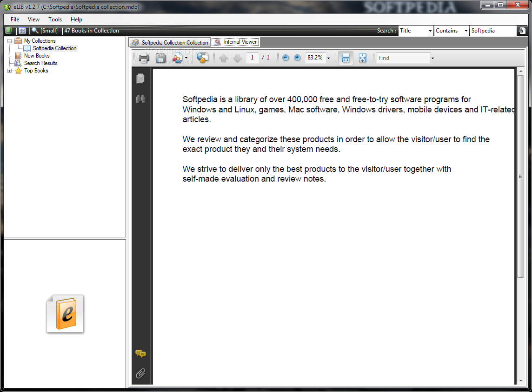Open the Find options dropdown arrow
532x392 pixels.
coord(432,58)
